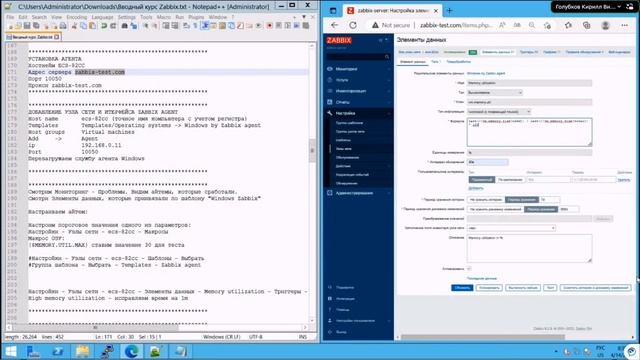Click the Клонировать button

point(489,288)
